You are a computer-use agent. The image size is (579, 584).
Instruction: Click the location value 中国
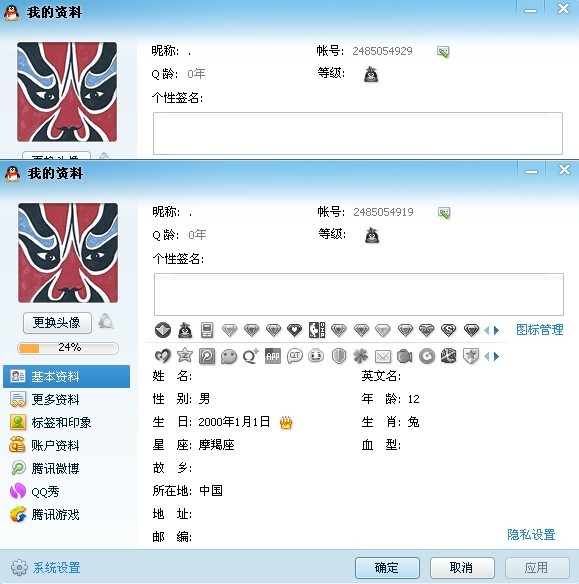(211, 491)
